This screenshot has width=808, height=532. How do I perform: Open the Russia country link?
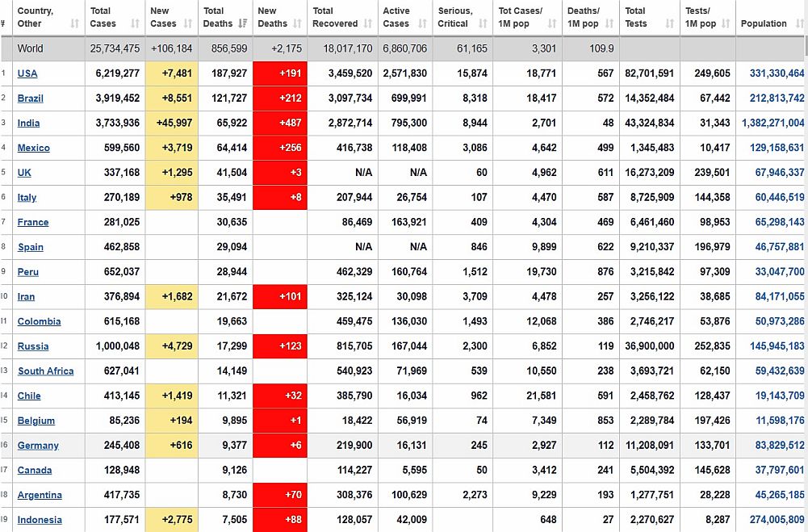tap(33, 346)
